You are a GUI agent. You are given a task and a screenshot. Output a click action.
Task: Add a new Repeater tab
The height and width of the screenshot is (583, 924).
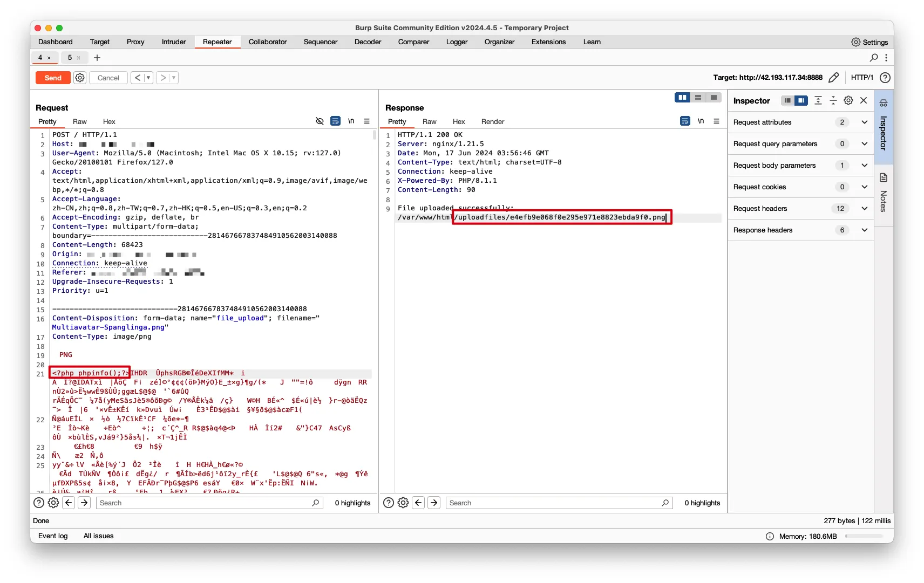pos(97,58)
